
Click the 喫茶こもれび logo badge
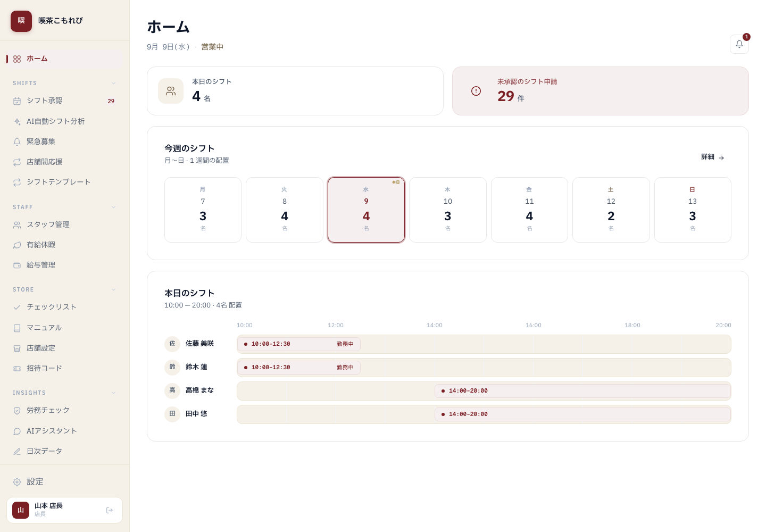(x=21, y=21)
